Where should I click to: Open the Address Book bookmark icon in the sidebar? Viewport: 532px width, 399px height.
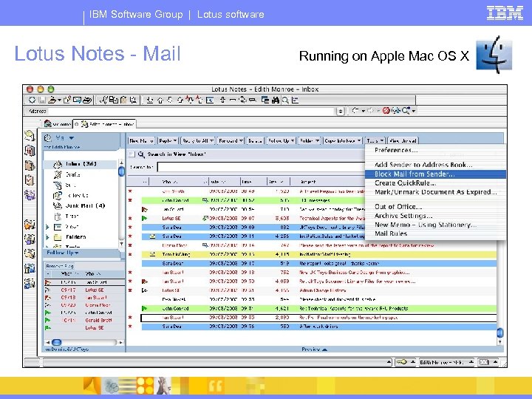pyautogui.click(x=30, y=166)
